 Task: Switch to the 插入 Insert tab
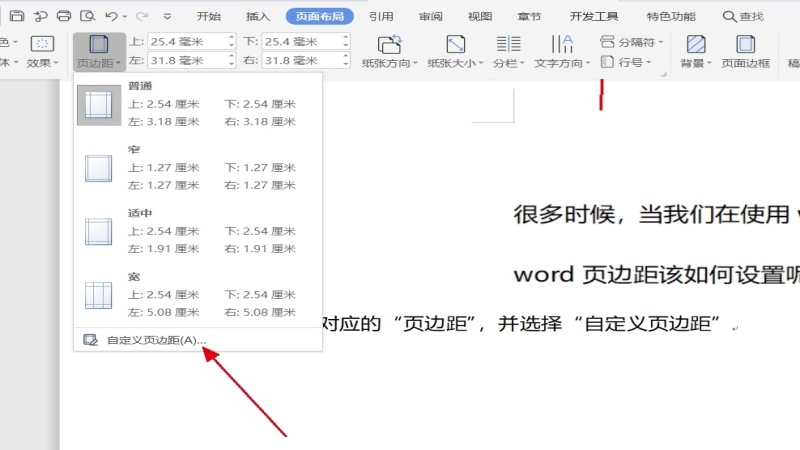[258, 16]
